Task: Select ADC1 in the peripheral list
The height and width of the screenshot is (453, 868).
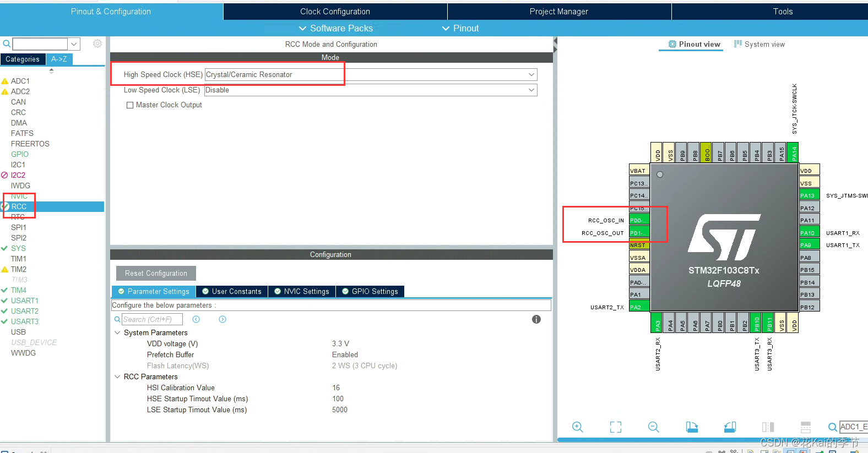Action: [20, 81]
